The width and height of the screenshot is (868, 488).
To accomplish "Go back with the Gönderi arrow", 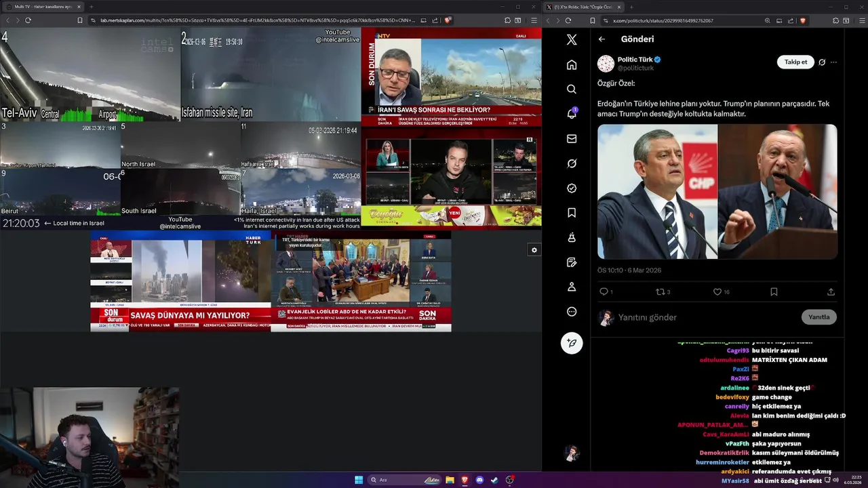I will pyautogui.click(x=601, y=39).
